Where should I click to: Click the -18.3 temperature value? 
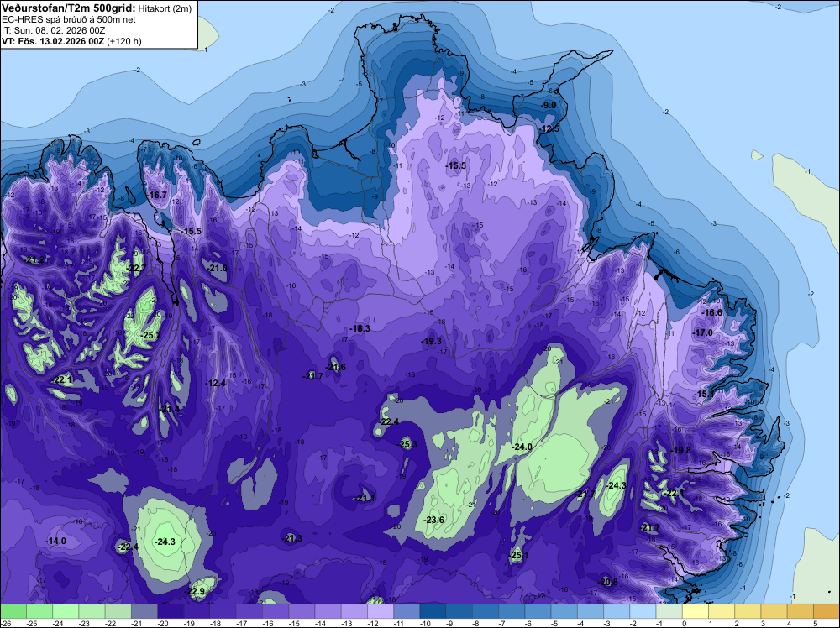[x=360, y=328]
